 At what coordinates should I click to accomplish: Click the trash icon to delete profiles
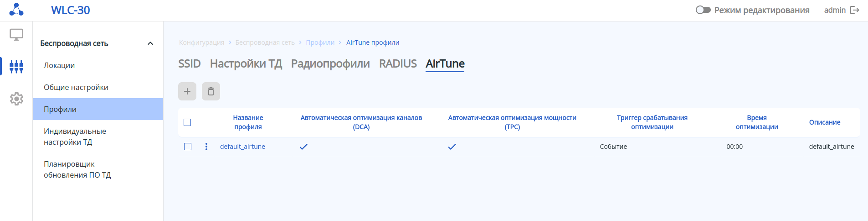click(211, 91)
